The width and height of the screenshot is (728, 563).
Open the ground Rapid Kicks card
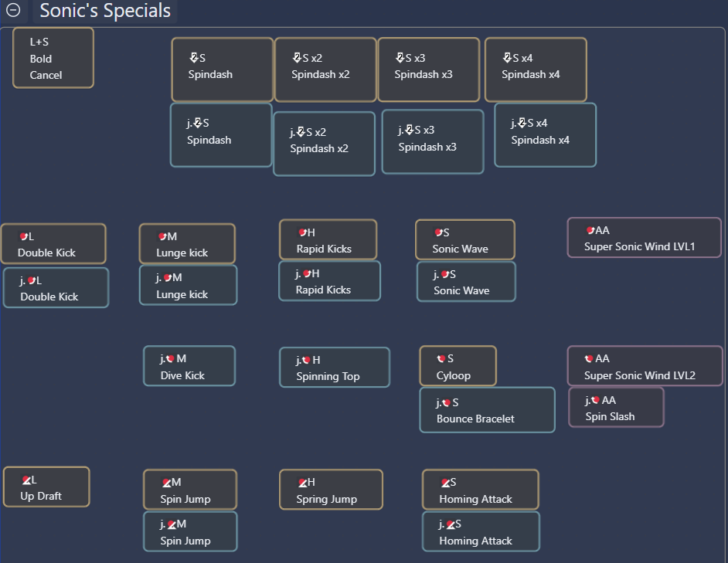click(x=328, y=239)
